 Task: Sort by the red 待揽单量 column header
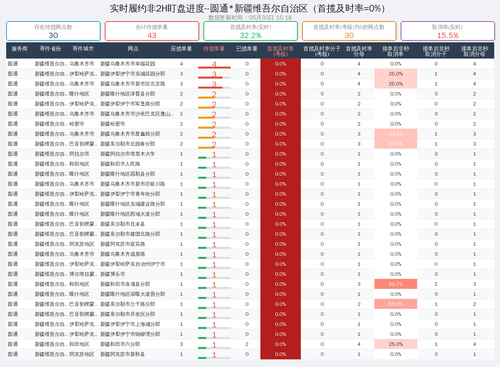pos(214,49)
